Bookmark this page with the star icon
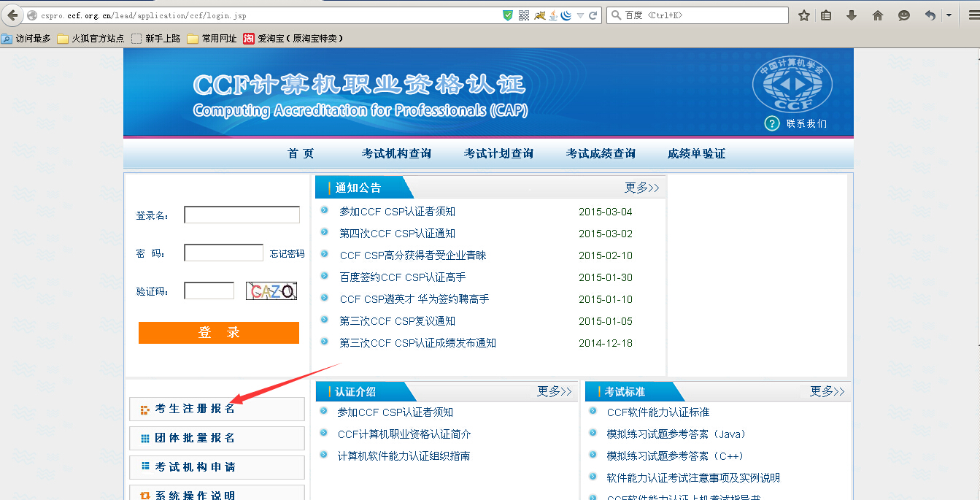980x500 pixels. [804, 15]
